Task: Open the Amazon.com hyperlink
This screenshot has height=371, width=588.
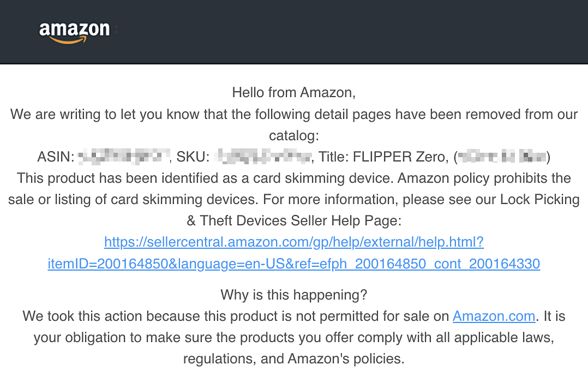Action: point(494,316)
